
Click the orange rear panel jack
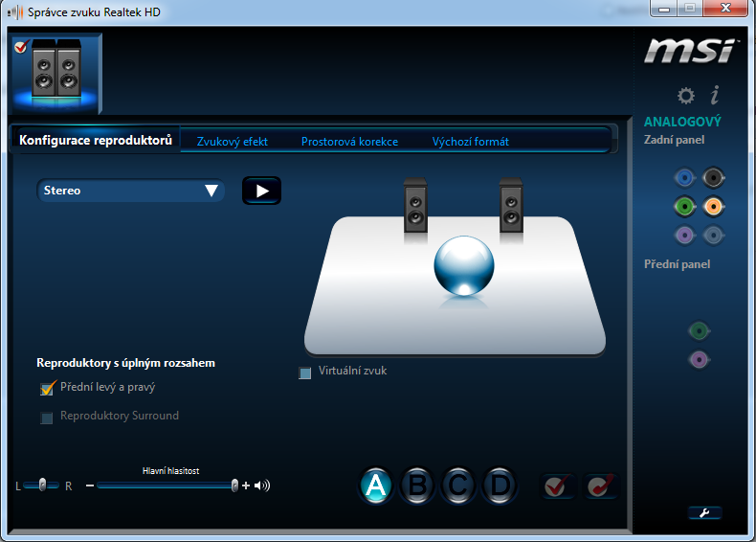coord(713,207)
